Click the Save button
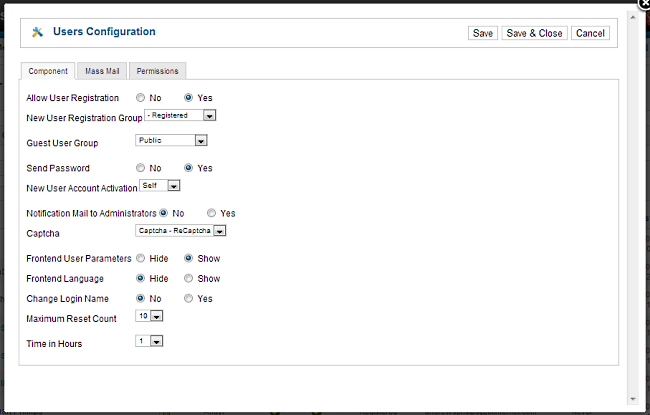The height and width of the screenshot is (415, 650). click(x=482, y=33)
